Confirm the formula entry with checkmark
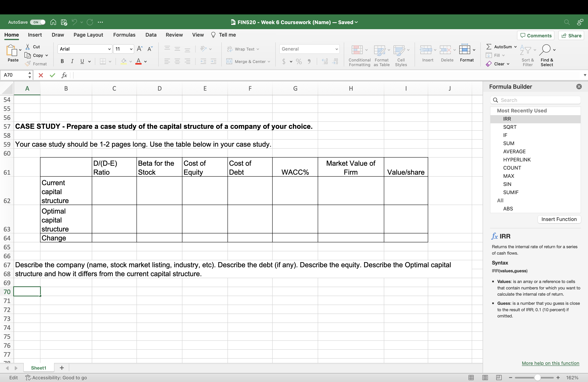The image size is (588, 382). (52, 75)
